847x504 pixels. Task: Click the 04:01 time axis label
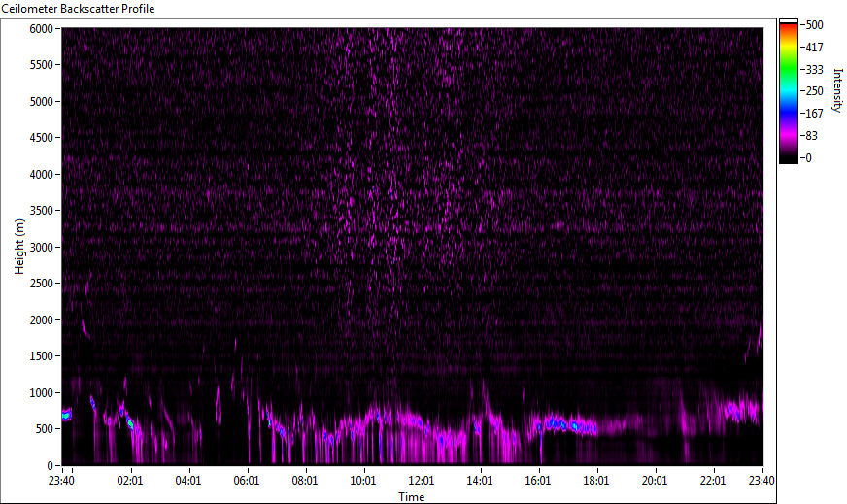coord(188,481)
